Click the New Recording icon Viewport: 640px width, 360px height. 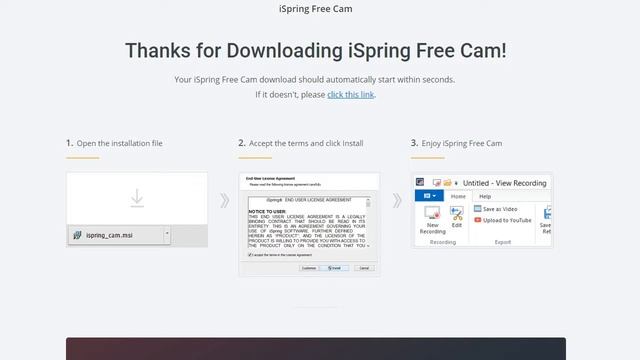coord(432,213)
